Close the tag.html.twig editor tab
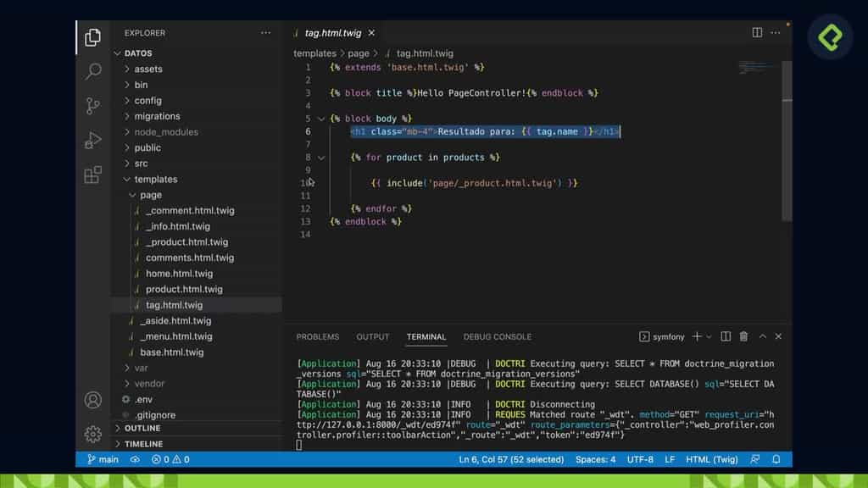This screenshot has height=488, width=868. (371, 33)
